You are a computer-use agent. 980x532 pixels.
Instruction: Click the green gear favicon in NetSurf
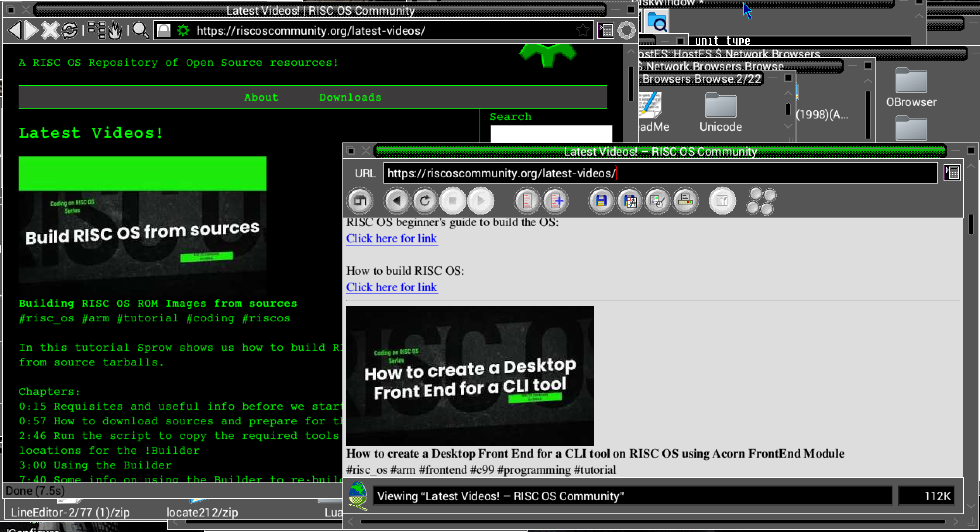(183, 31)
